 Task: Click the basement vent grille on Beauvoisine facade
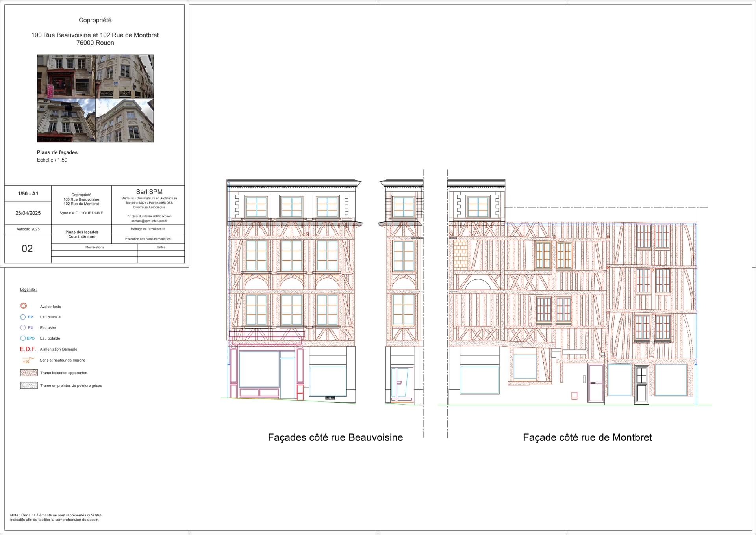[x=330, y=398]
